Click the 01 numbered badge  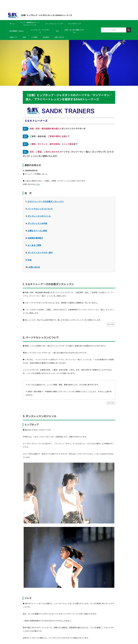pyautogui.click(x=26, y=129)
